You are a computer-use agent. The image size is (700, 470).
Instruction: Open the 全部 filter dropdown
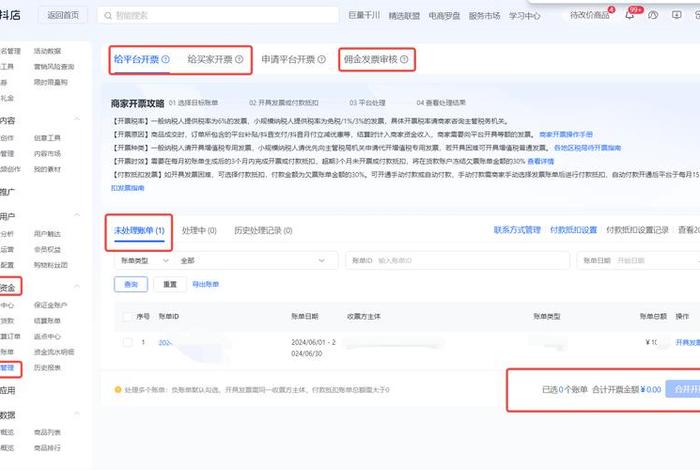[253, 261]
